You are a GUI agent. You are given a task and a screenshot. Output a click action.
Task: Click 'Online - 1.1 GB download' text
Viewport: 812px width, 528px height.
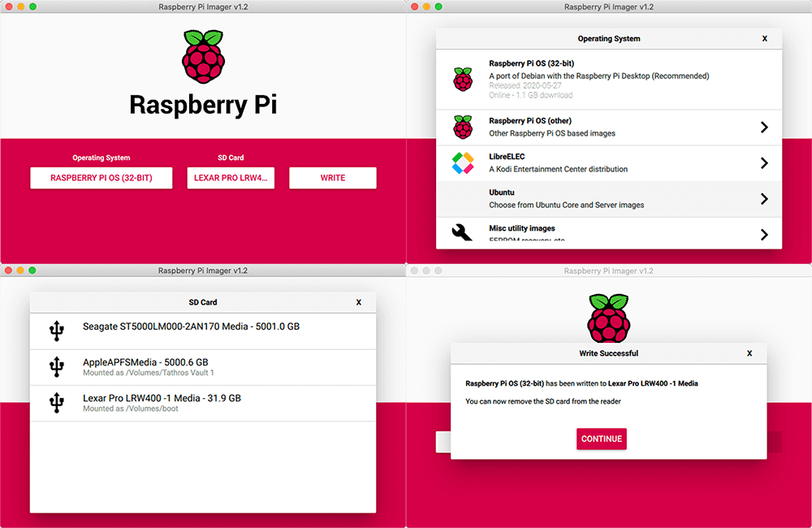[531, 95]
